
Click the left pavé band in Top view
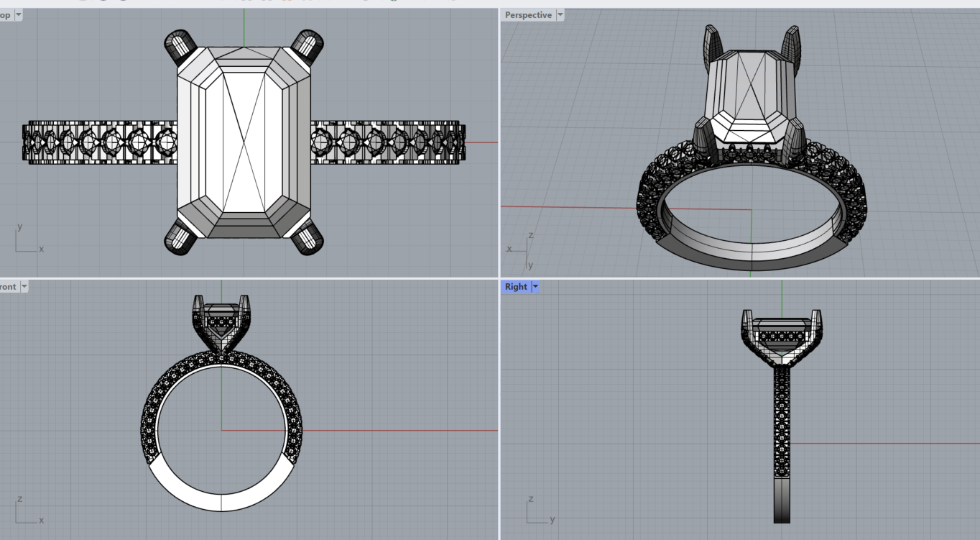click(x=101, y=142)
